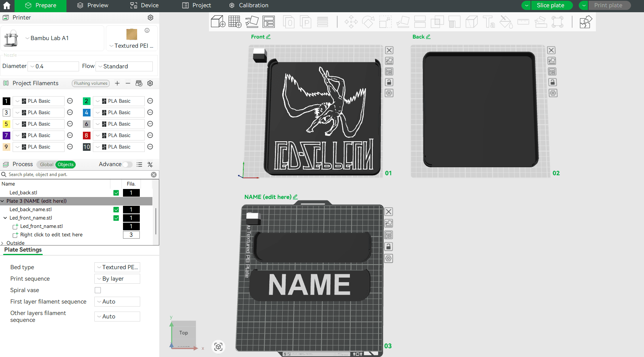
Task: Click the compare presets icon
Action: coord(150,165)
